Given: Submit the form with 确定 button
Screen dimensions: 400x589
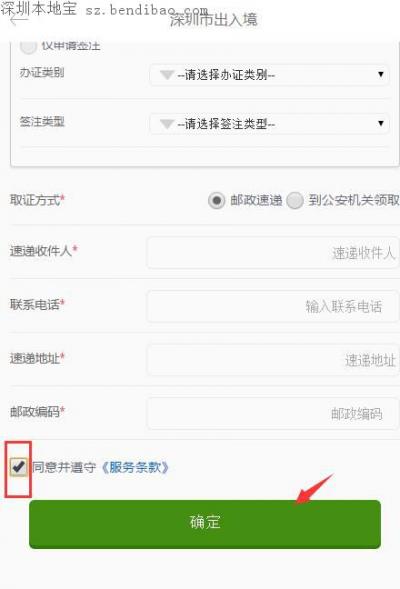Looking at the screenshot, I should click(205, 524).
